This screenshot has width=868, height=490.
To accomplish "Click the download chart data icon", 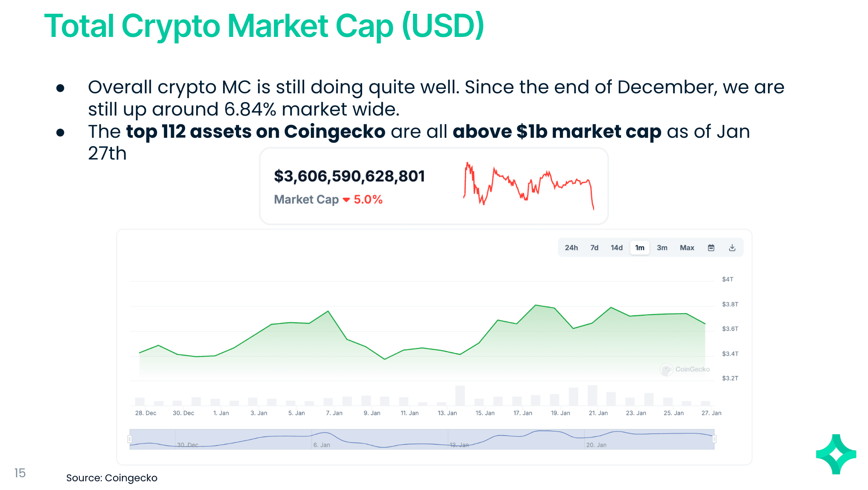I will point(732,248).
